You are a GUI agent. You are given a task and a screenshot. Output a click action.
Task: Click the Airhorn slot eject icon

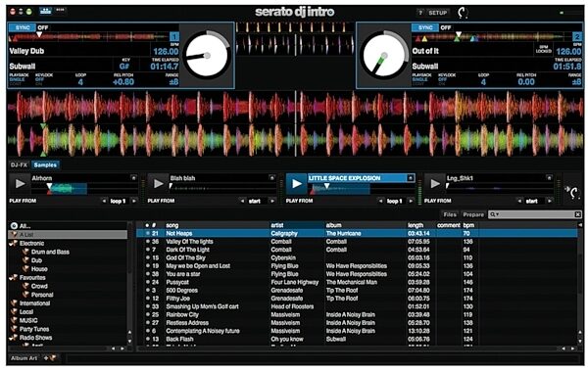click(x=133, y=178)
